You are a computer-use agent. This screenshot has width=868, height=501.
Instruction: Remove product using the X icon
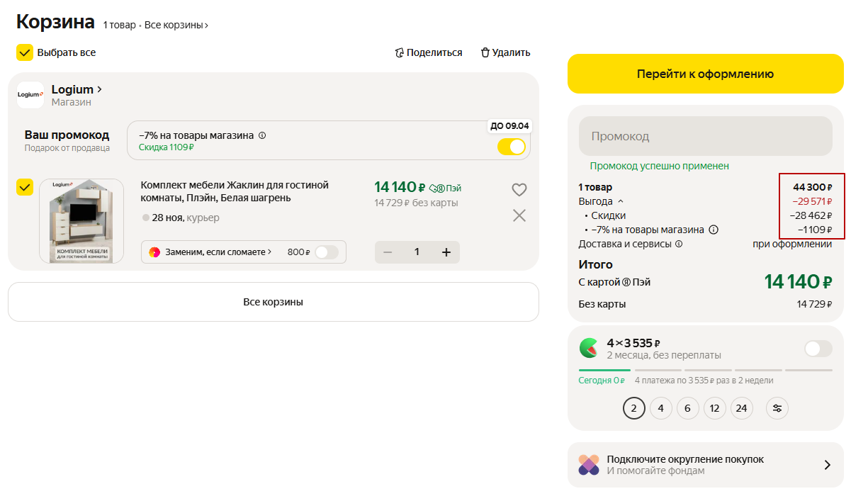(519, 215)
